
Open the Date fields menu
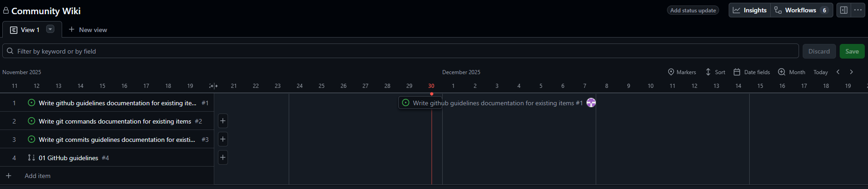click(x=752, y=72)
